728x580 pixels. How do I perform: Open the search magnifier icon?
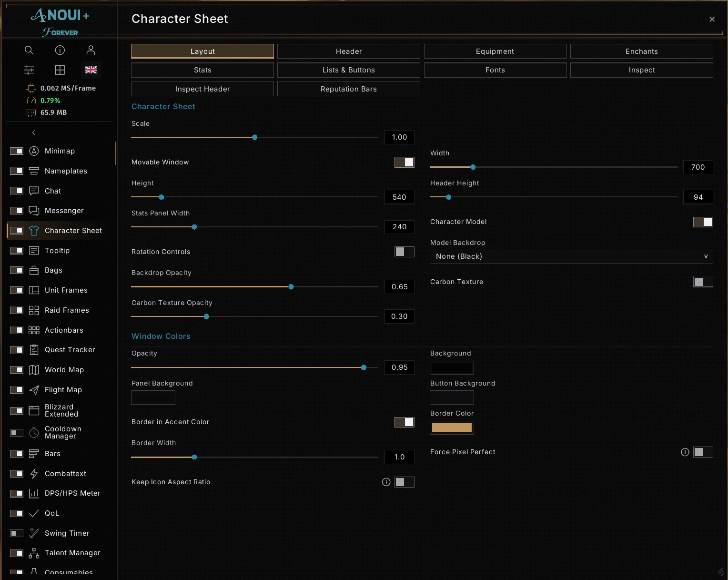point(29,50)
